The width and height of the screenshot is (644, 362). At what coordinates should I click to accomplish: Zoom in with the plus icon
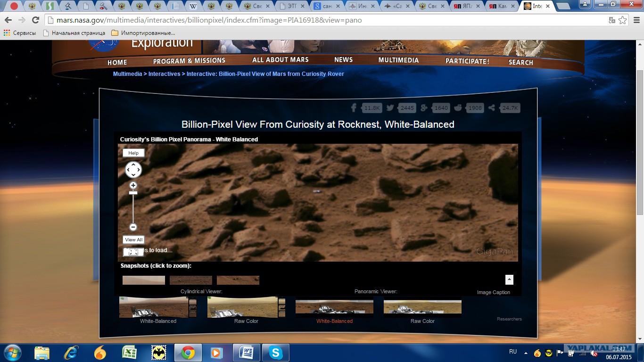pyautogui.click(x=133, y=185)
